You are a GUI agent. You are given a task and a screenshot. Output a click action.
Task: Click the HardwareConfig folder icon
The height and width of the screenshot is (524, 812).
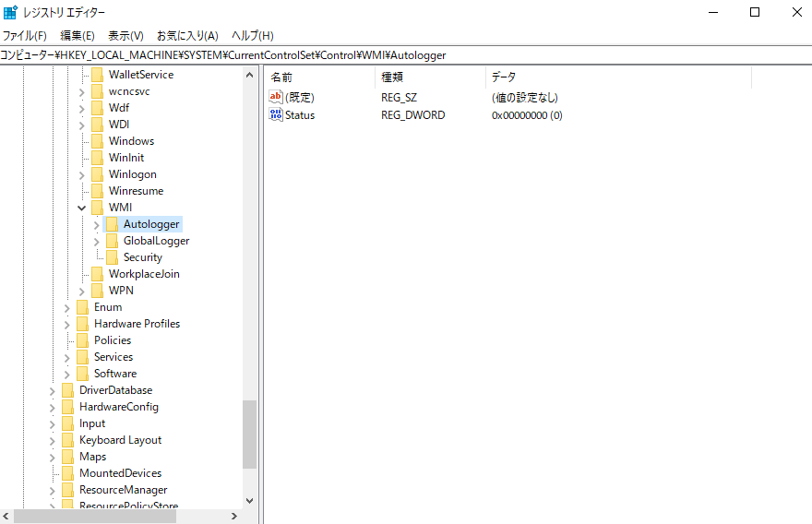coord(67,407)
